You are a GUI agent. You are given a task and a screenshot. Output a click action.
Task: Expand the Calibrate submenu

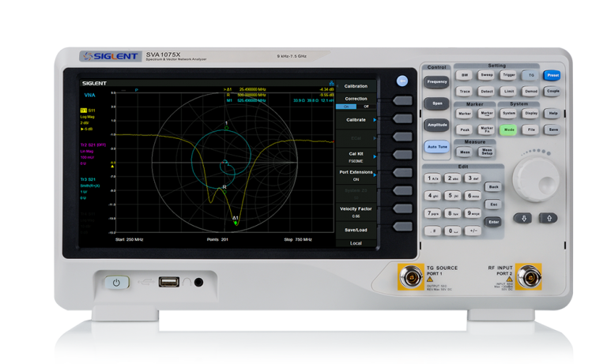[x=356, y=120]
